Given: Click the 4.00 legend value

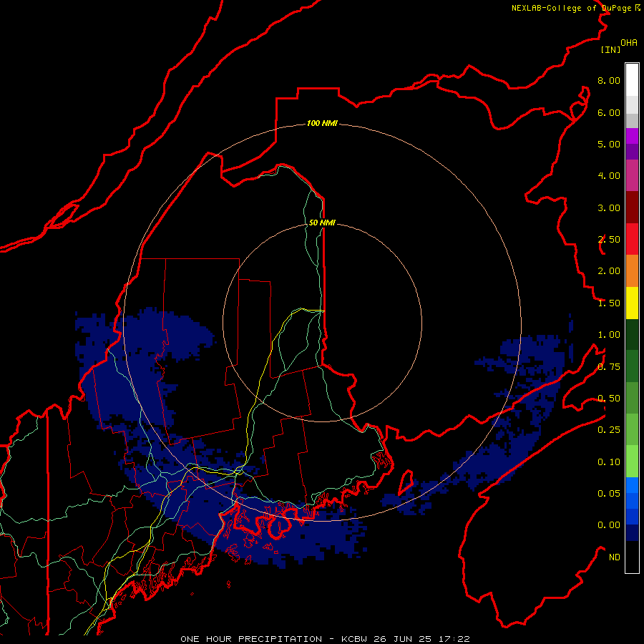Looking at the screenshot, I should coord(609,176).
